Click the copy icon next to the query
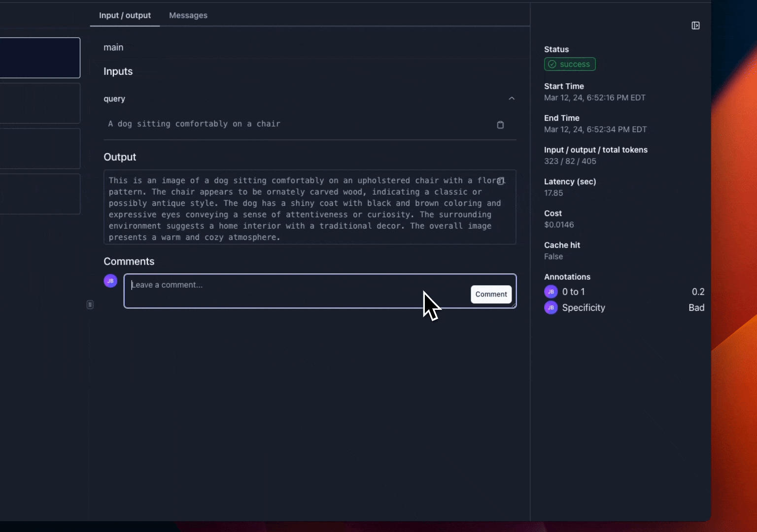 [x=500, y=125]
